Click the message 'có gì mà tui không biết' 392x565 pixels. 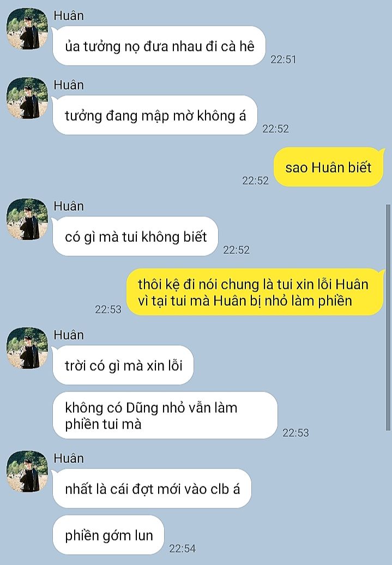coord(135,236)
